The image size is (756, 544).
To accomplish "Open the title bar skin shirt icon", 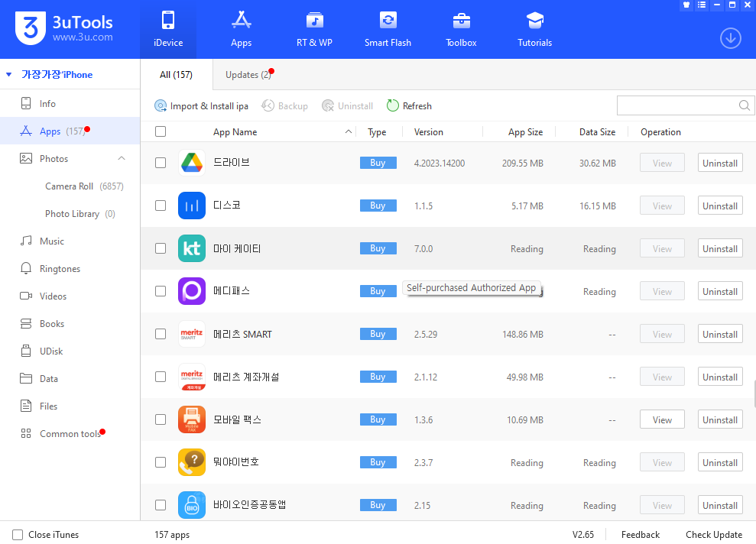I will (x=686, y=5).
